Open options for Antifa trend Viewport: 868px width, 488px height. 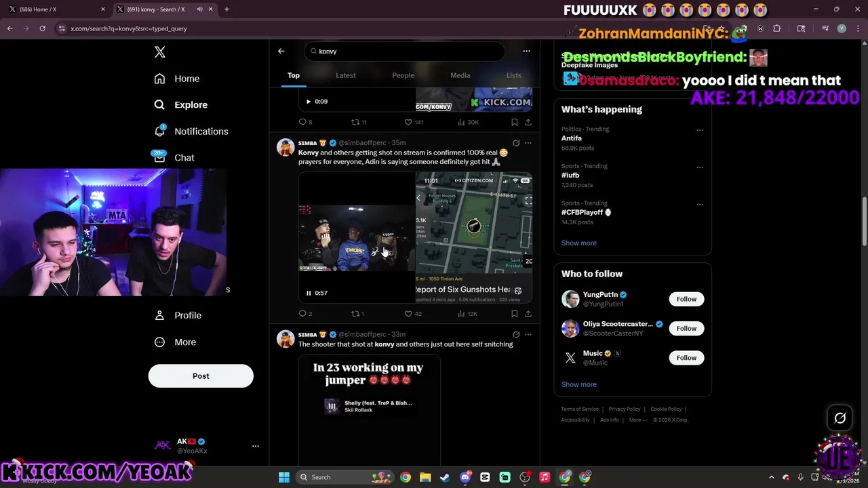coord(700,130)
